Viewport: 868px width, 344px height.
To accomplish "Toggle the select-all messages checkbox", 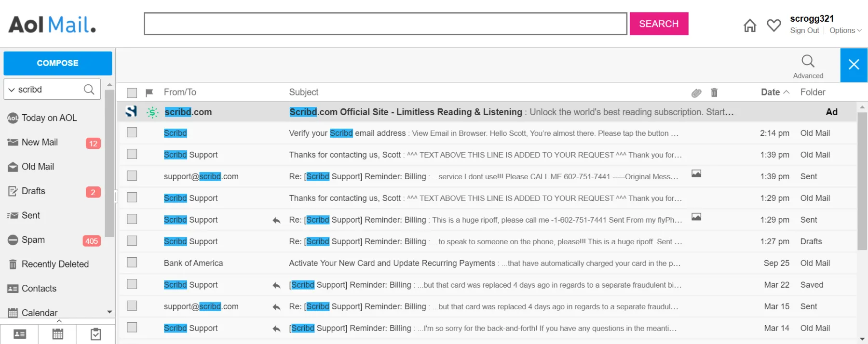I will (132, 93).
